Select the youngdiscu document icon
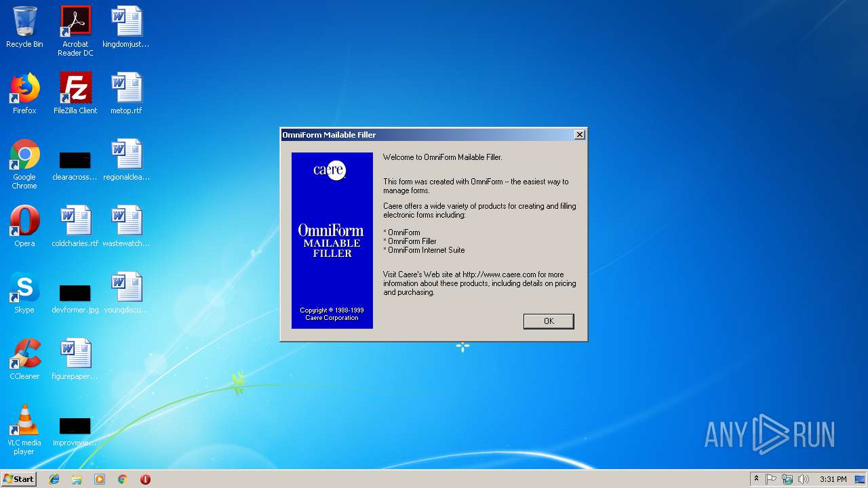Viewport: 868px width, 488px height. [x=126, y=293]
